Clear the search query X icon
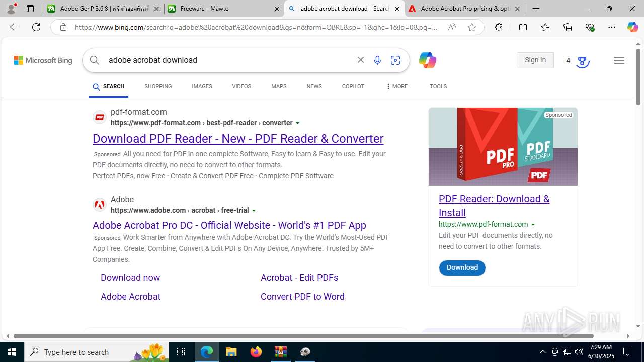 (361, 60)
